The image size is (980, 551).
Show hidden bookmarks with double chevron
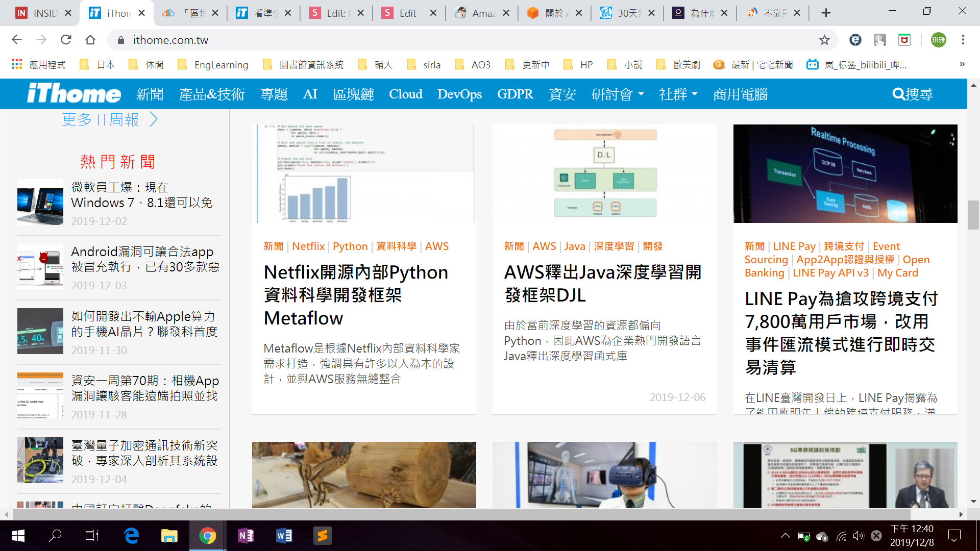962,64
